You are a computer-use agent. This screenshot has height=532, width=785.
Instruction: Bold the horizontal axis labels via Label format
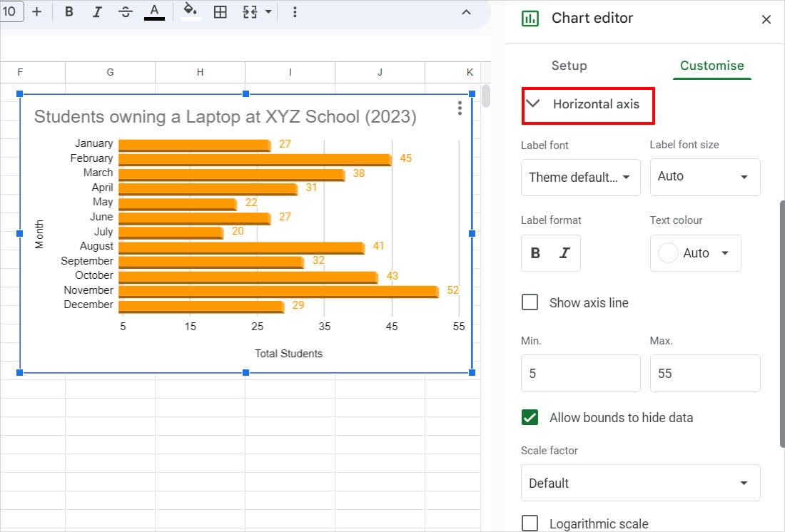click(535, 253)
